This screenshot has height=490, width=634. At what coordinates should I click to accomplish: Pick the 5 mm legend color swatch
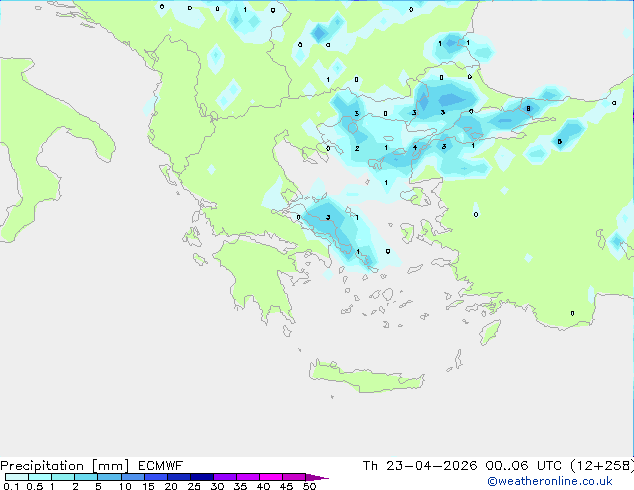tap(109, 477)
